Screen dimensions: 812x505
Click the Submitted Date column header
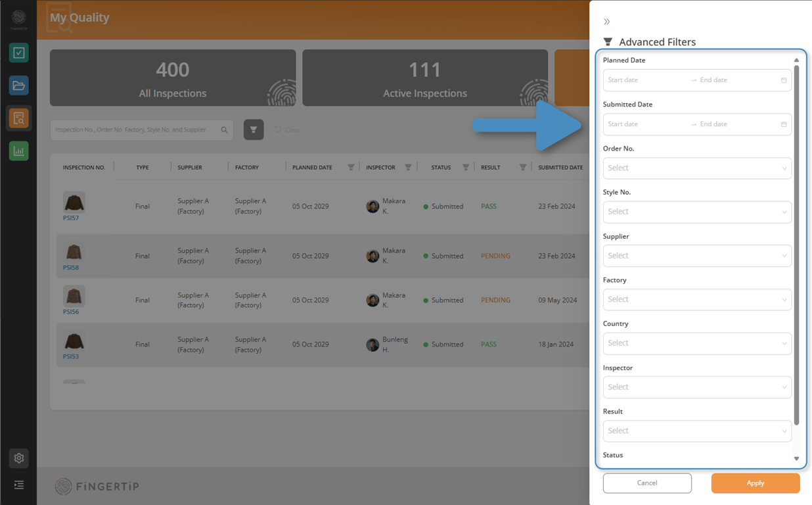pyautogui.click(x=560, y=168)
